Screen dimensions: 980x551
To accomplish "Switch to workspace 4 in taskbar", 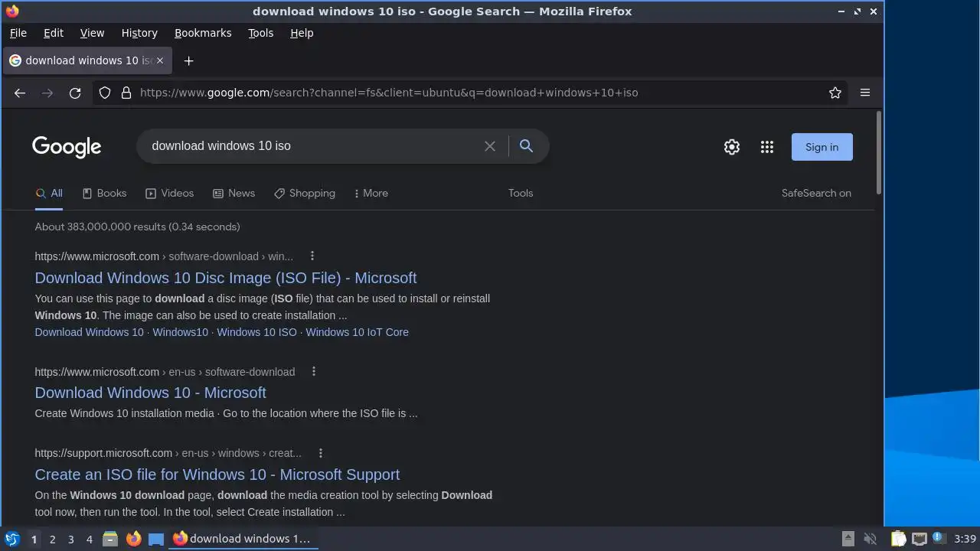I will (89, 539).
